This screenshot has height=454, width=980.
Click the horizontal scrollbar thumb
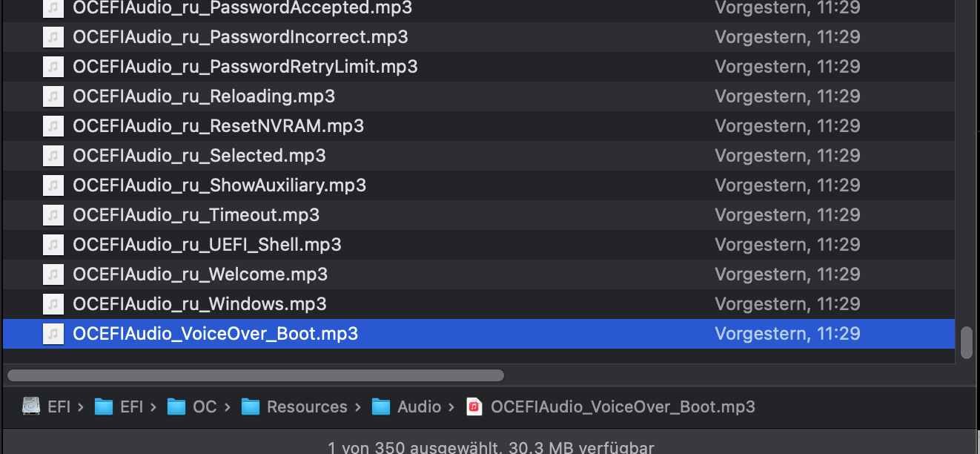(256, 375)
